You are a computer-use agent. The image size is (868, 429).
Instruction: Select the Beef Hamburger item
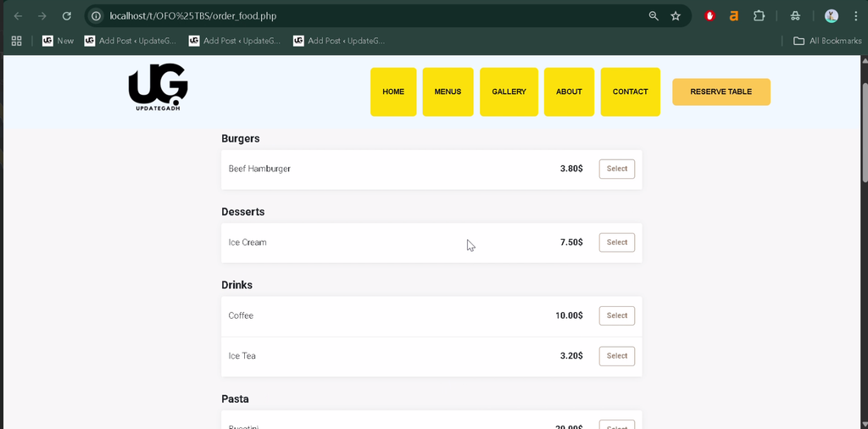[617, 169]
